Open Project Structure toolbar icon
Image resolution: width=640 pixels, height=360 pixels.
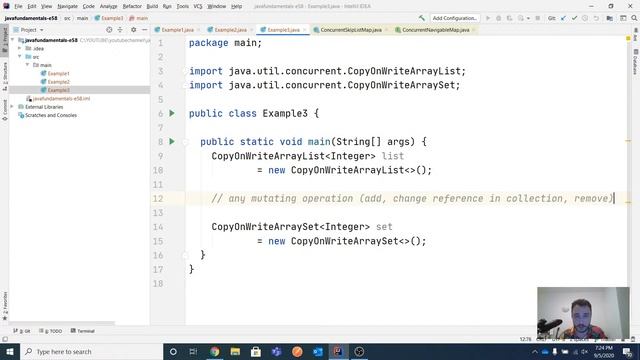click(609, 18)
